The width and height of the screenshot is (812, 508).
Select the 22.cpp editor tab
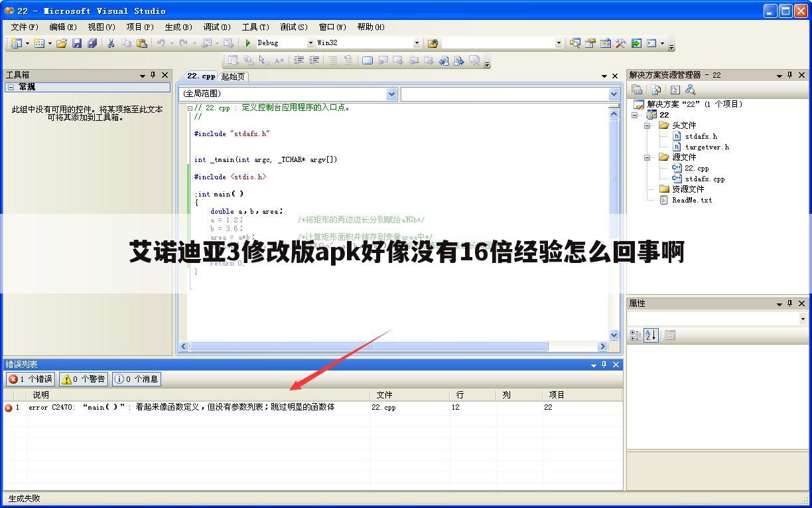click(201, 76)
